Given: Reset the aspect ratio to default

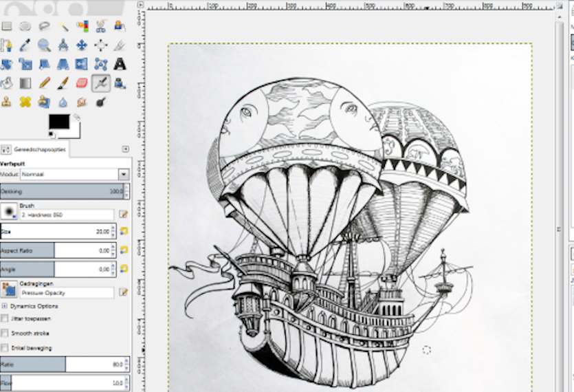Looking at the screenshot, I should click(x=124, y=250).
